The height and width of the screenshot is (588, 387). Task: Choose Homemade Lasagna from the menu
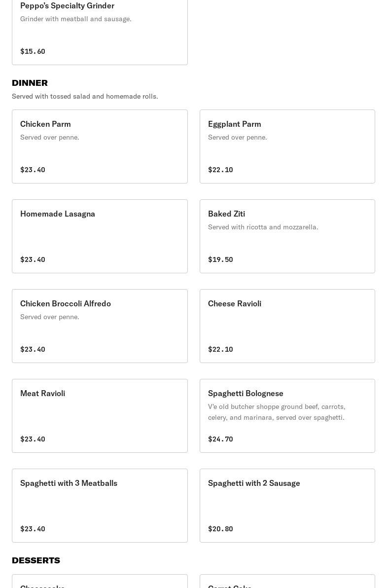[x=100, y=236]
